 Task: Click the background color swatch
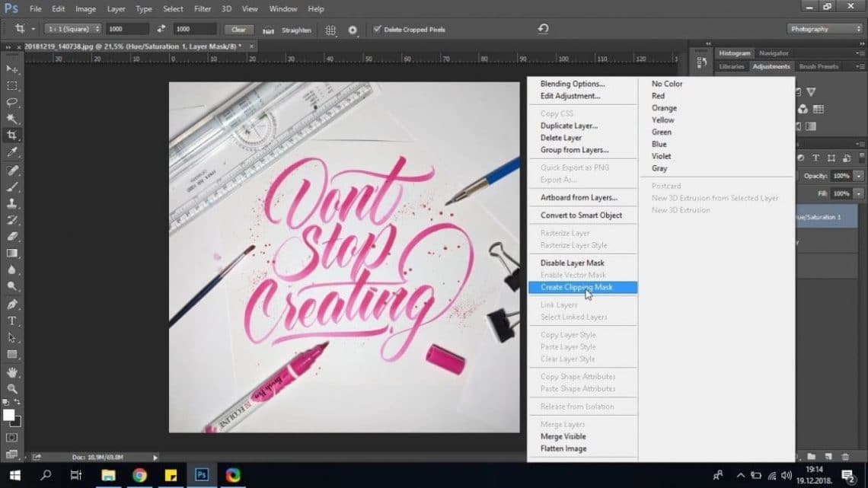(x=18, y=423)
